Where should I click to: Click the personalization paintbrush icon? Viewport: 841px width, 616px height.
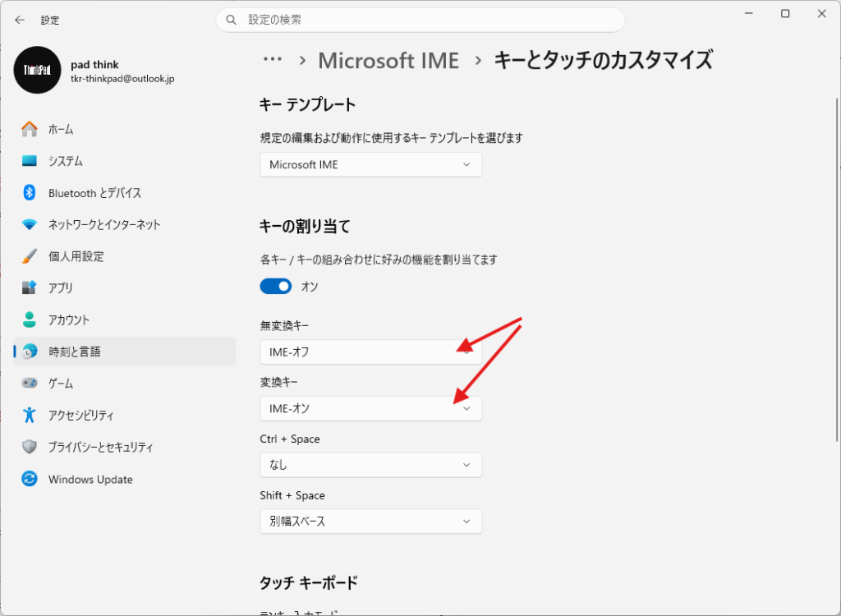30,256
